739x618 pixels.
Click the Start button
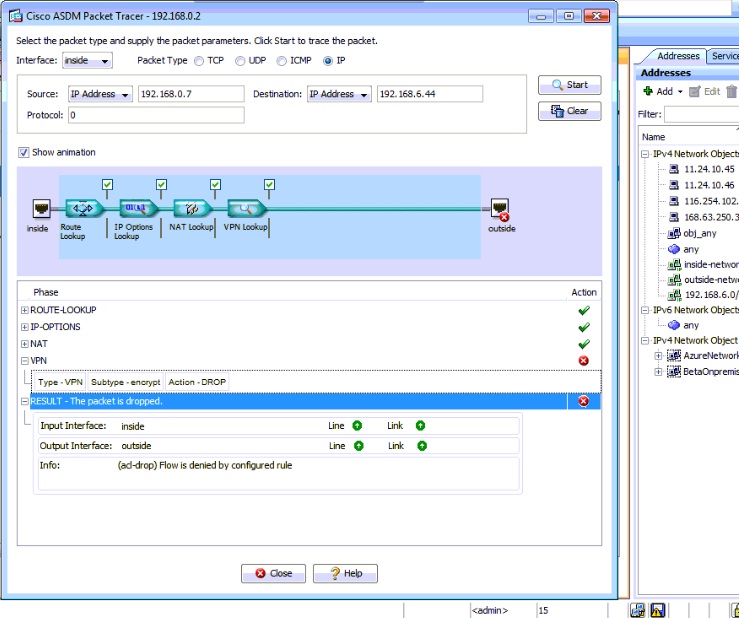(x=569, y=85)
